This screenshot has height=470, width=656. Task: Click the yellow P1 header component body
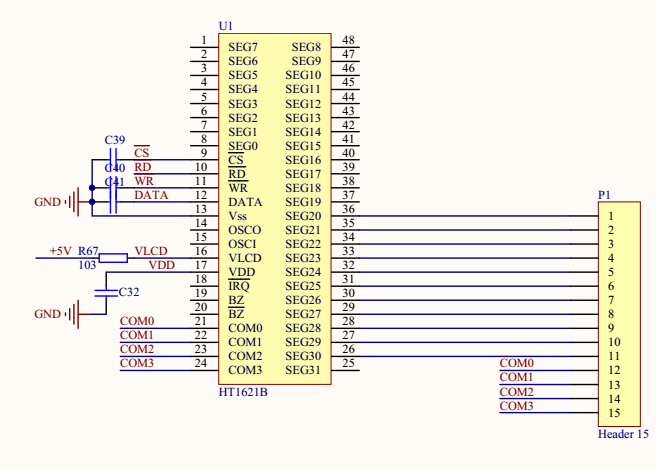619,314
